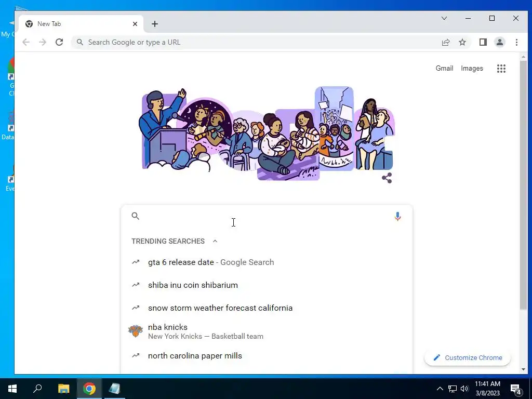The width and height of the screenshot is (532, 399).
Task: Select 'north carolina paper mills' suggestion
Action: (x=267, y=355)
